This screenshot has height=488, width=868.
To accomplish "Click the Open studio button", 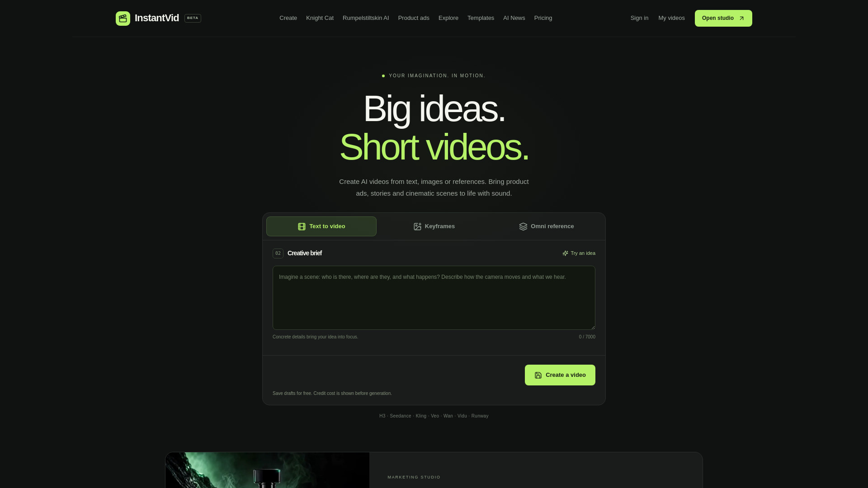I will click(x=723, y=18).
